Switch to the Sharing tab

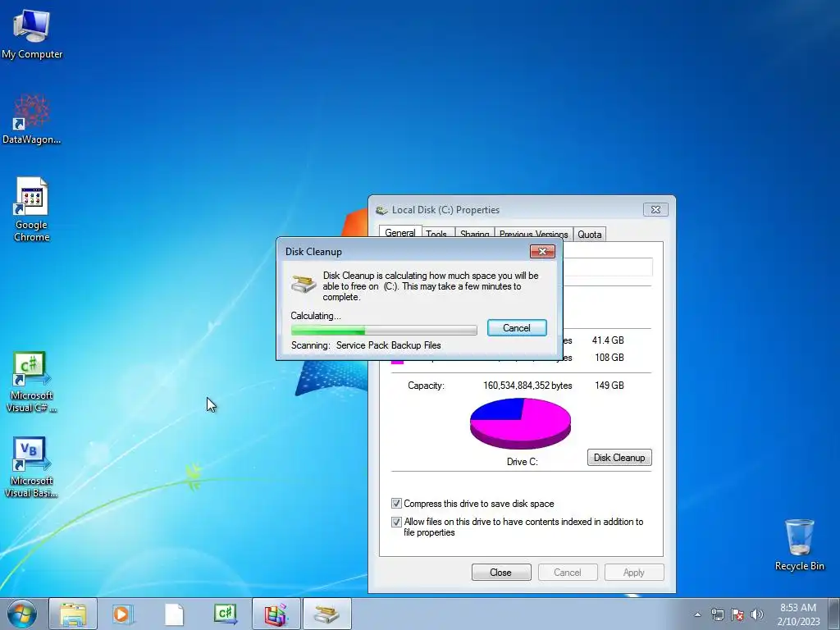[x=475, y=234]
